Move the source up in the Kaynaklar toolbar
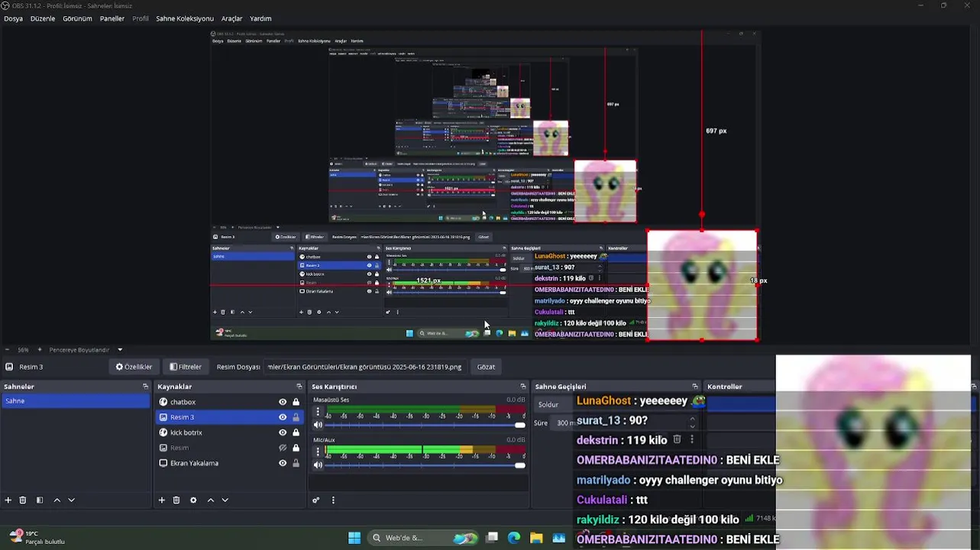The image size is (980, 550). click(210, 500)
